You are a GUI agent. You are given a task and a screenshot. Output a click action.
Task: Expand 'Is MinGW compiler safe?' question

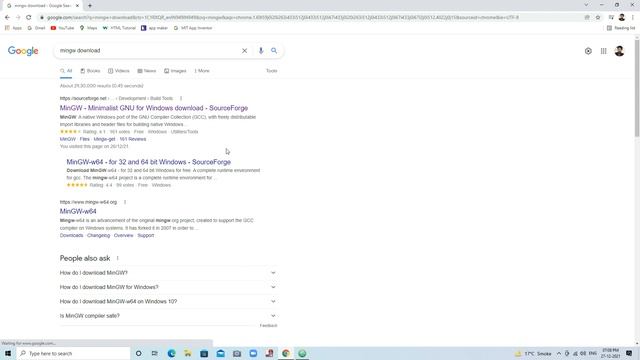tap(168, 316)
